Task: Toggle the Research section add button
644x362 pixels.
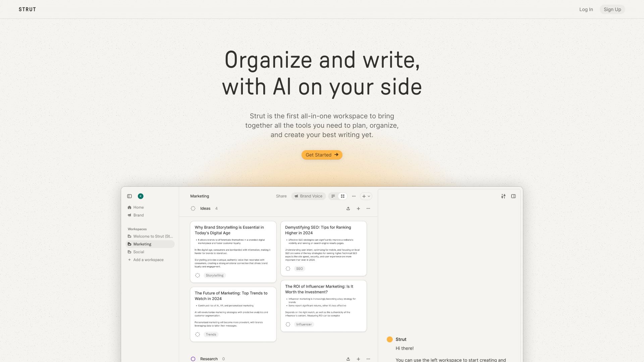Action: pos(358,358)
